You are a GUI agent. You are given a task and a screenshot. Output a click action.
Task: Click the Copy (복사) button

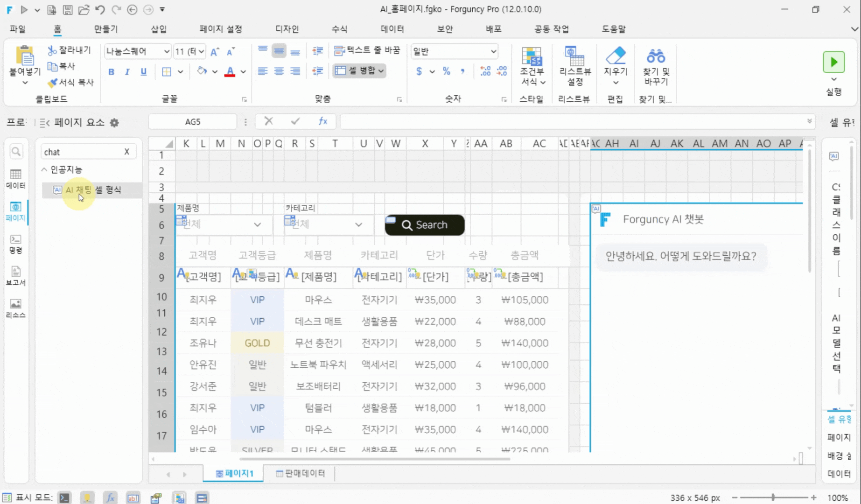pyautogui.click(x=62, y=66)
